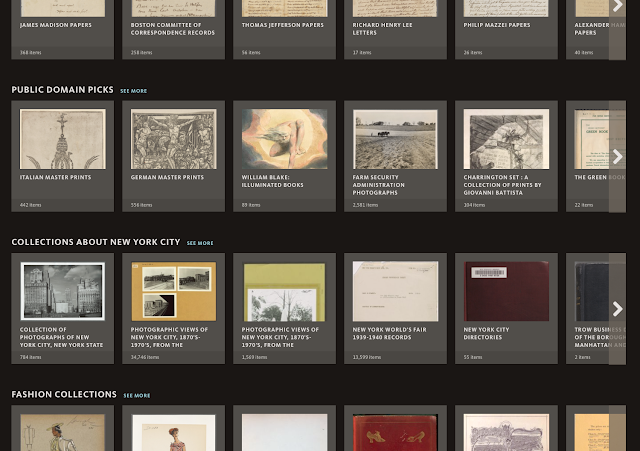The width and height of the screenshot is (640, 451).
Task: Select William Blake: Illuminated Books title
Action: (273, 181)
